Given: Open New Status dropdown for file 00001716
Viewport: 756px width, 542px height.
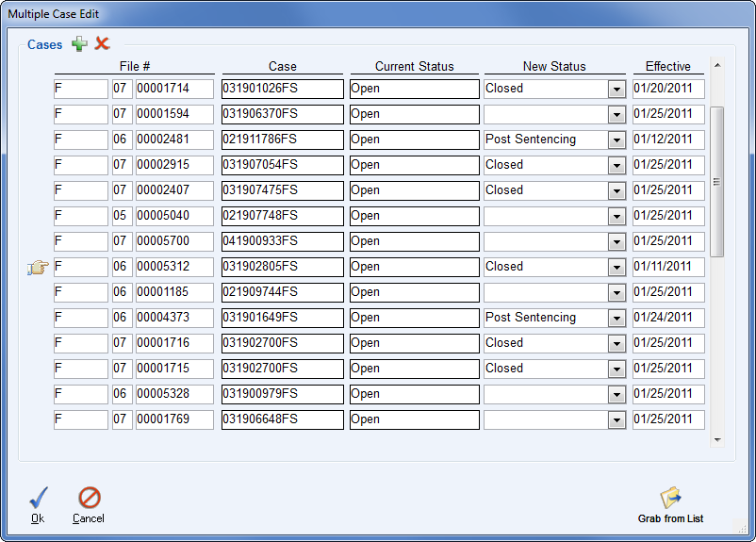Looking at the screenshot, I should tap(616, 344).
